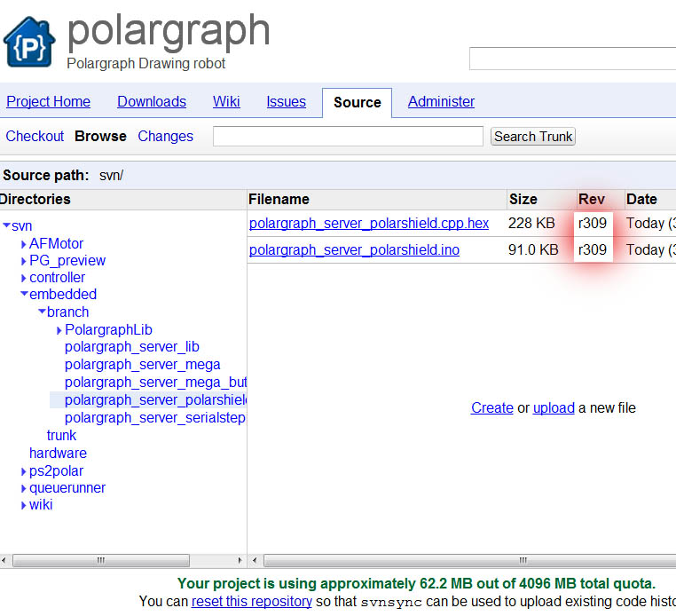Image resolution: width=676 pixels, height=616 pixels.
Task: Select the PolargraphLib directory
Action: 108,330
